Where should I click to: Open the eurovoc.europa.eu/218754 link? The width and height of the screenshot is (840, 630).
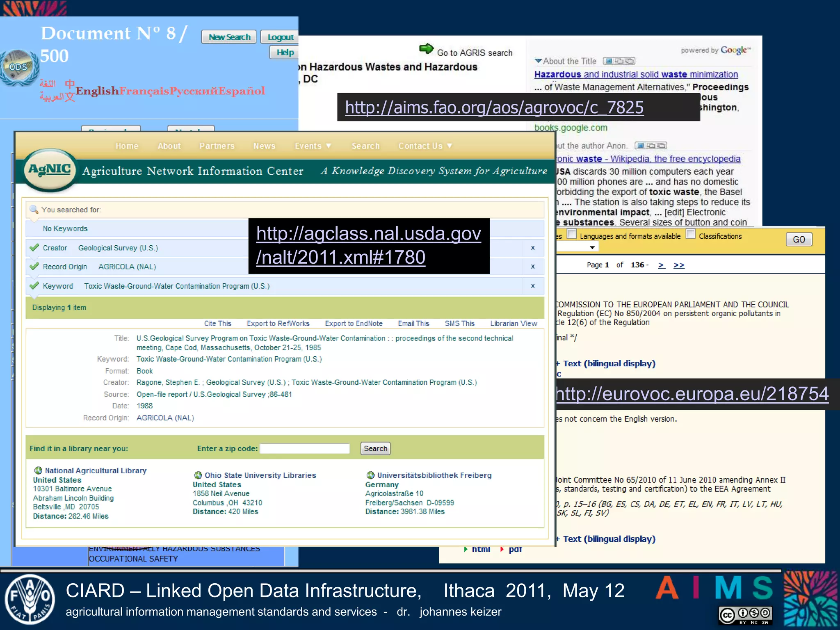[692, 394]
